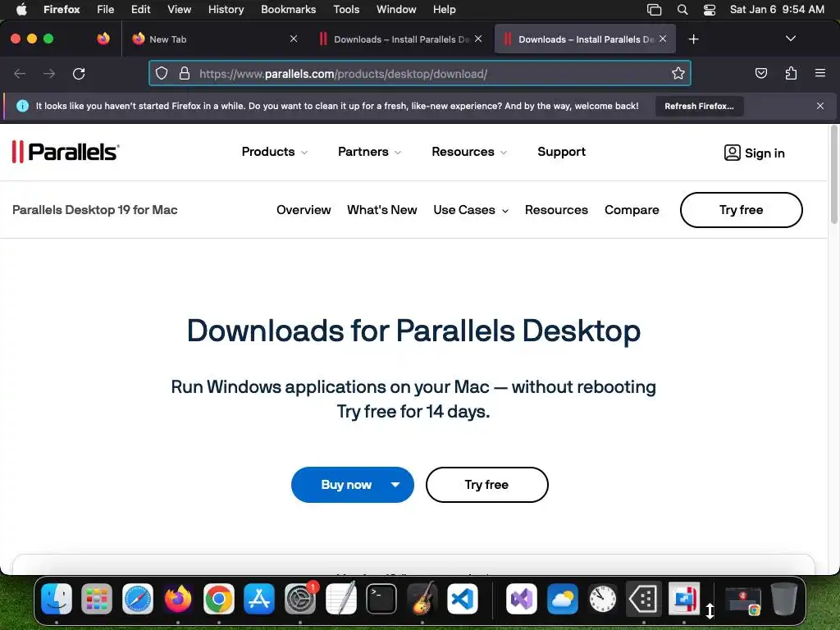The width and height of the screenshot is (840, 630).
Task: Click the page vertical scrollbar thumb
Action: [x=833, y=174]
